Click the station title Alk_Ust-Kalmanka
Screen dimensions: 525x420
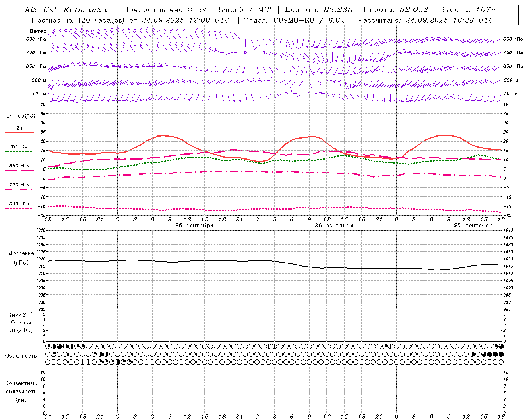[66, 10]
